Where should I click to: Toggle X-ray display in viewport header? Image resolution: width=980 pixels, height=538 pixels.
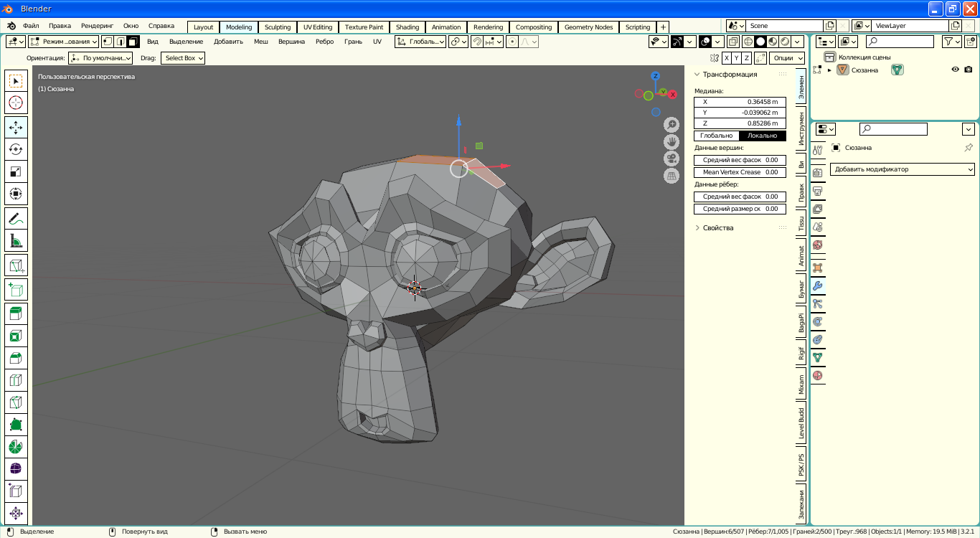click(733, 42)
